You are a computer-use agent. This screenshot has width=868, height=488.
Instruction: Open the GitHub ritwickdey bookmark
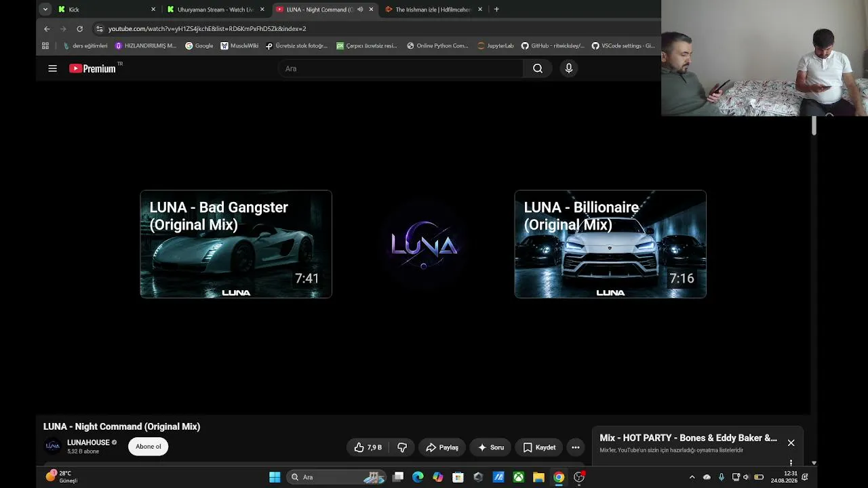pyautogui.click(x=553, y=45)
